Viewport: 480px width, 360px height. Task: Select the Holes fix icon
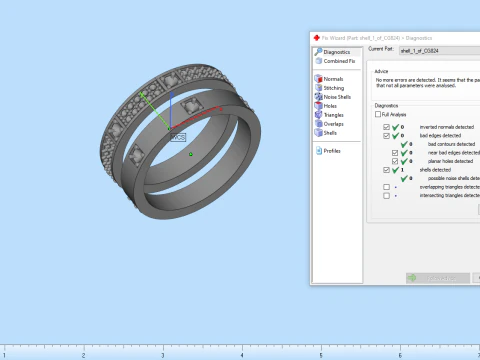tap(318, 106)
